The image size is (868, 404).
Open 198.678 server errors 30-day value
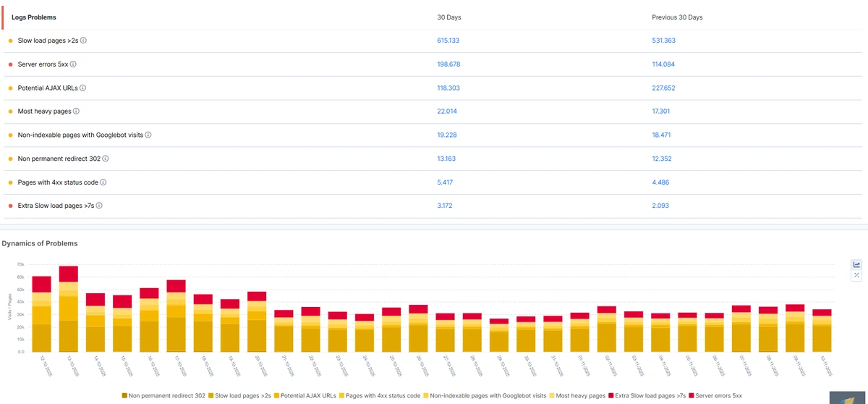448,64
